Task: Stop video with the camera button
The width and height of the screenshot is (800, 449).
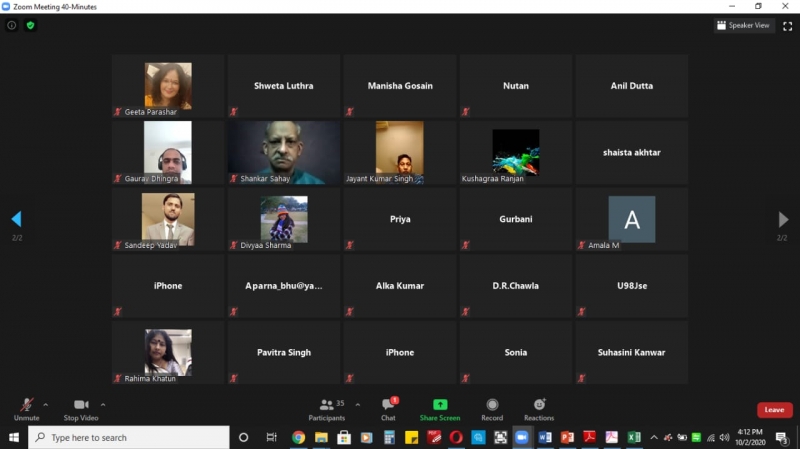Action: (81, 406)
